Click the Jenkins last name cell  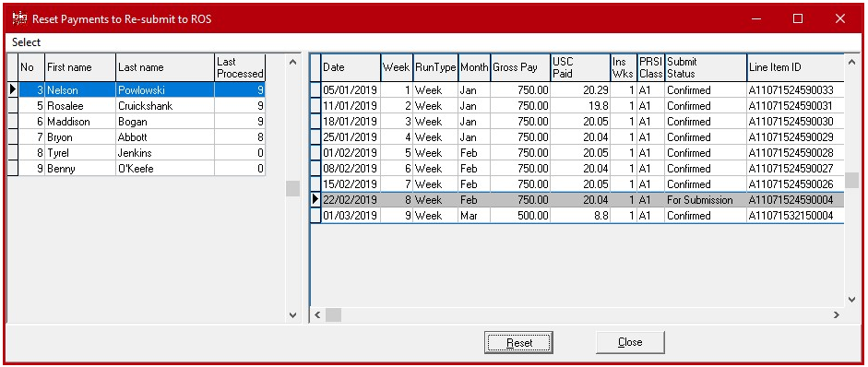pyautogui.click(x=165, y=153)
